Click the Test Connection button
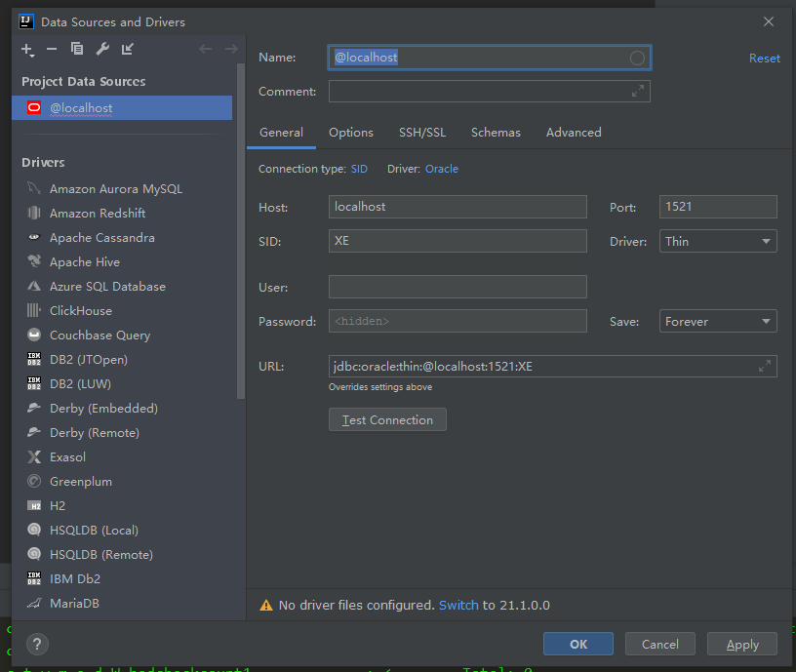Screen dimensions: 796x672 [387, 419]
